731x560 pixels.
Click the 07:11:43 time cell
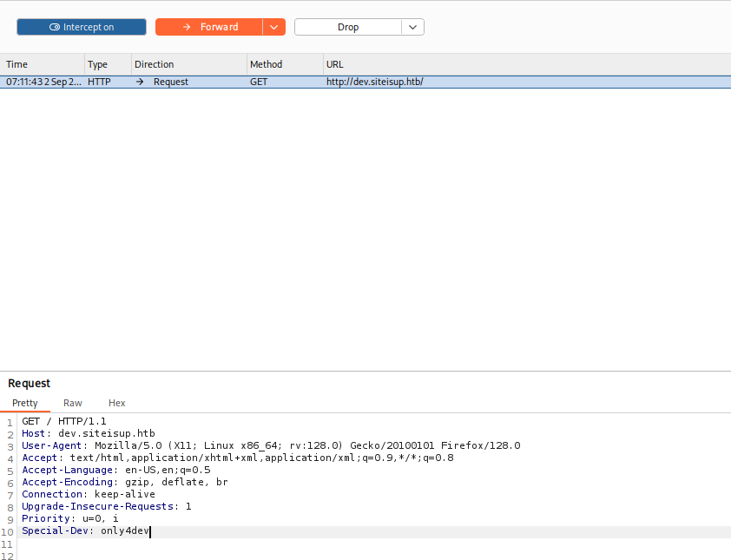point(43,82)
